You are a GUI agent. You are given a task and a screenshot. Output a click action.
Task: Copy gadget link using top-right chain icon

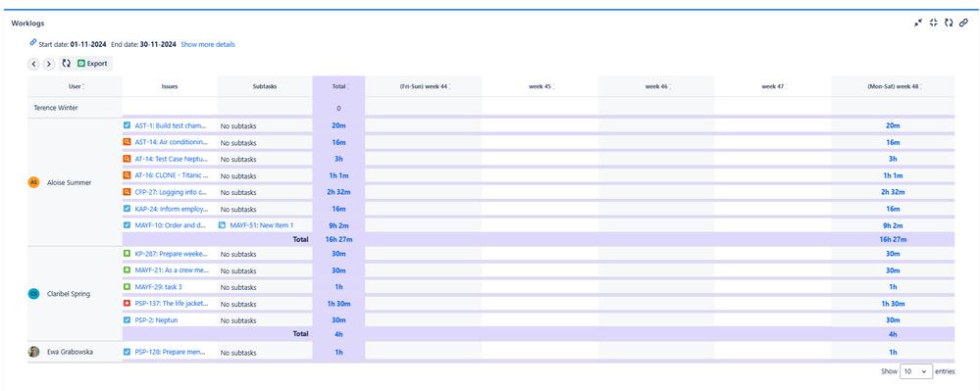[963, 23]
